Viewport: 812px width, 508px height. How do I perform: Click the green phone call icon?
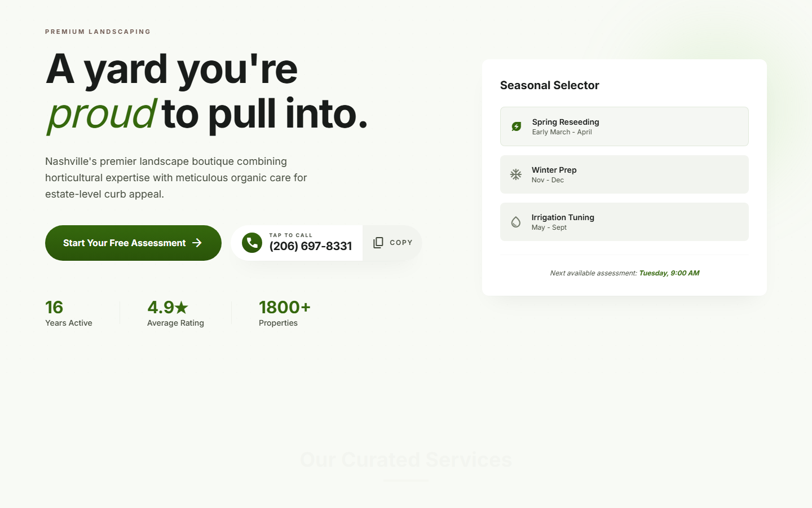252,243
